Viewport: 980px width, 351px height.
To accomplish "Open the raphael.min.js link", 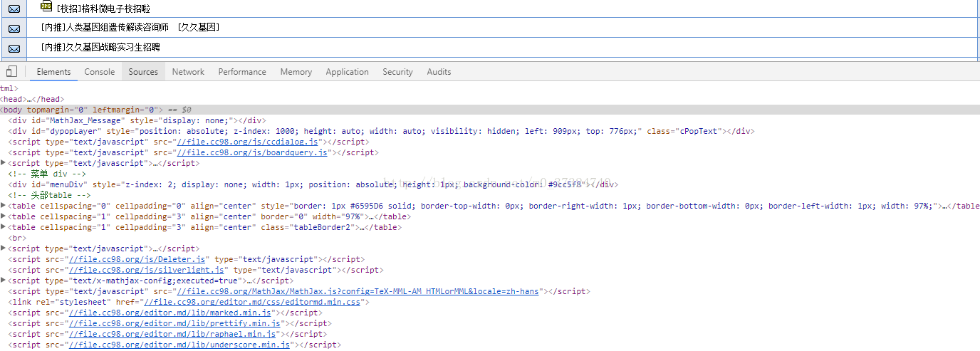I will coord(172,334).
